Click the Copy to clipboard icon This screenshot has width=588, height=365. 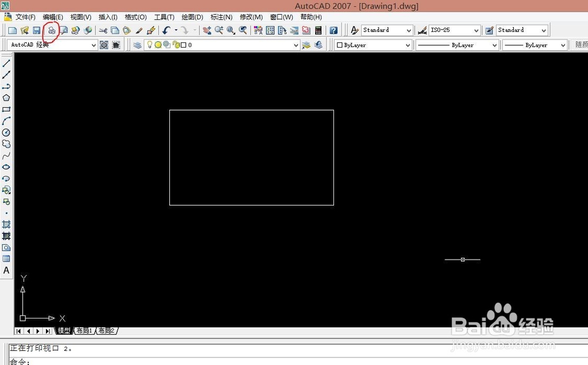point(115,31)
